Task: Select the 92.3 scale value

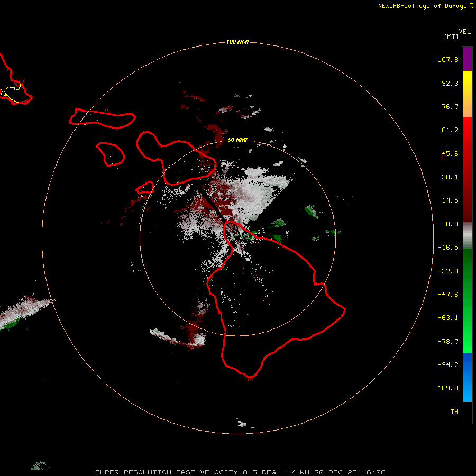Action: (x=450, y=83)
